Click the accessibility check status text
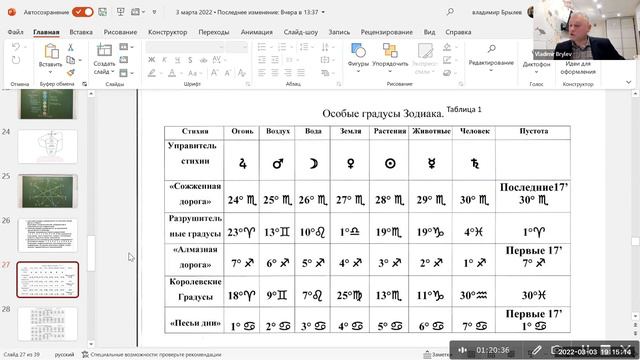Image resolution: width=640 pixels, height=360 pixels. point(156,354)
